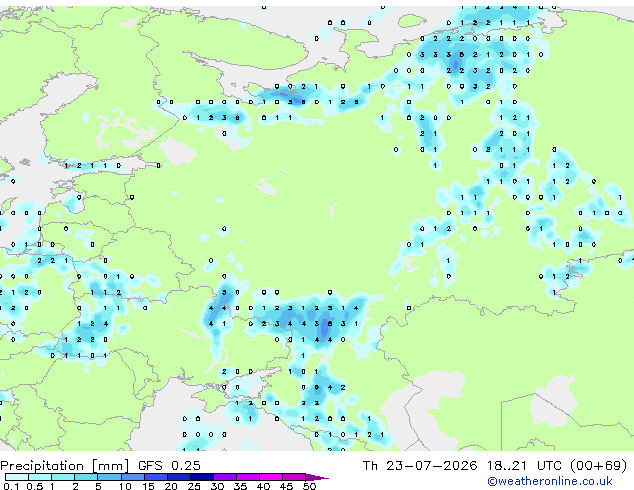Click the '18..21 UTC' time range text
634x490 pixels.
pyautogui.click(x=524, y=465)
